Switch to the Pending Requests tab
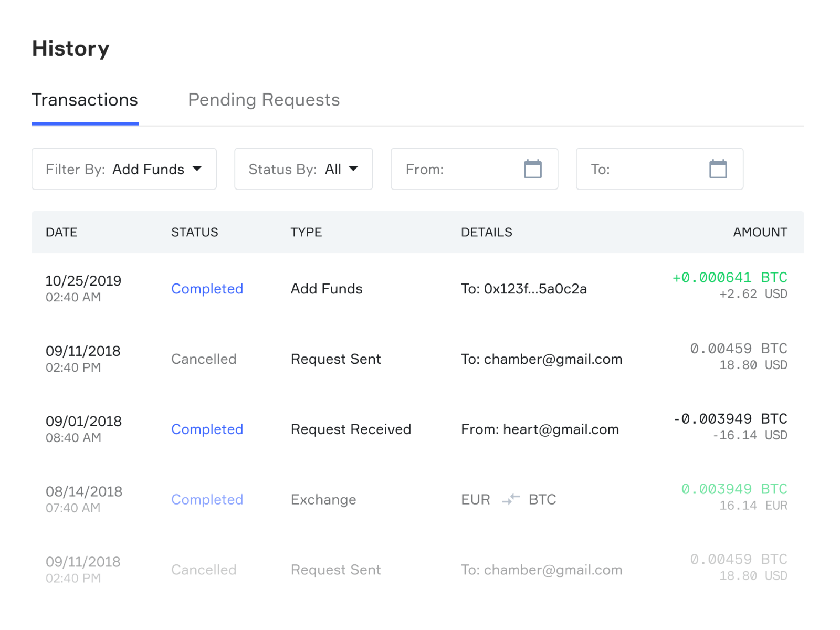This screenshot has height=630, width=840. (x=264, y=100)
